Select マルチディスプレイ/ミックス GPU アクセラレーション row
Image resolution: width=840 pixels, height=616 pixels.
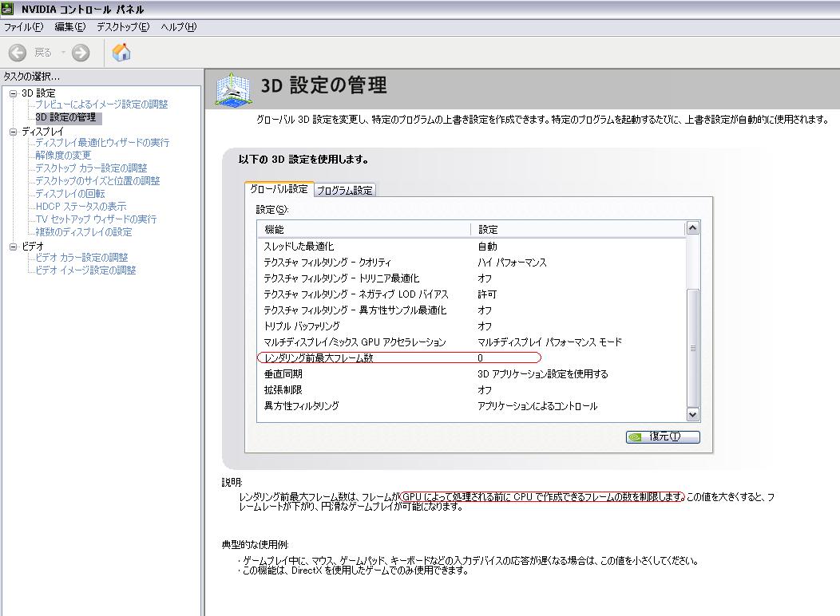(471, 342)
